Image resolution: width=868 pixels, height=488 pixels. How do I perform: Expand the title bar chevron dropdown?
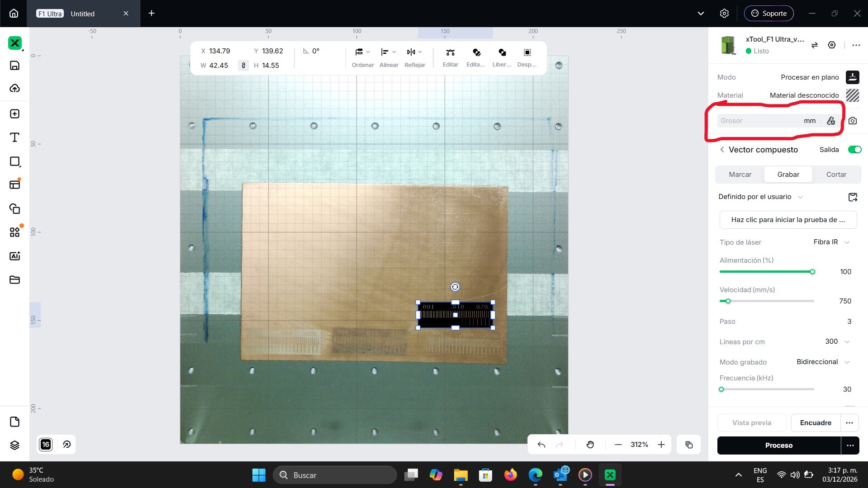pyautogui.click(x=701, y=14)
